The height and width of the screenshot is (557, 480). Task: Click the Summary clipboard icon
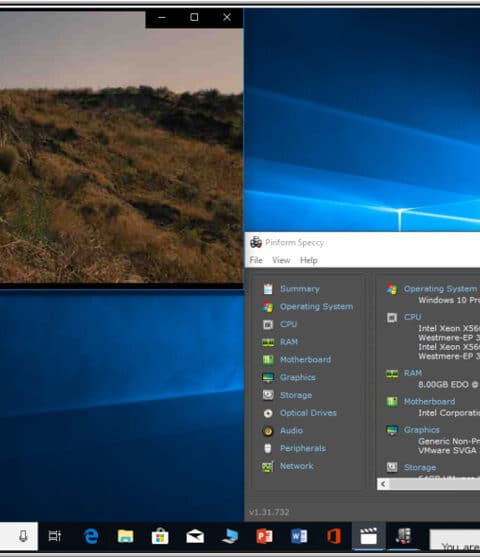point(268,289)
